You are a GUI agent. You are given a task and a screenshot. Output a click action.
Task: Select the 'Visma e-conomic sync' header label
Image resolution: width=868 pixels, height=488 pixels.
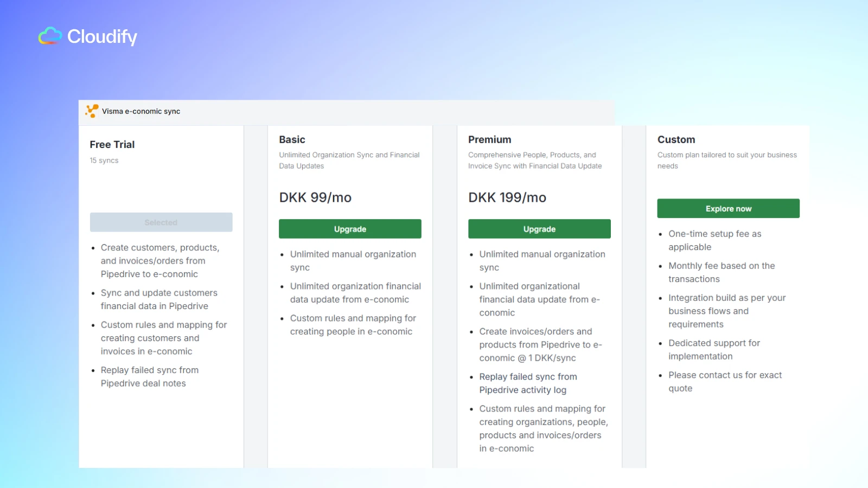(141, 111)
